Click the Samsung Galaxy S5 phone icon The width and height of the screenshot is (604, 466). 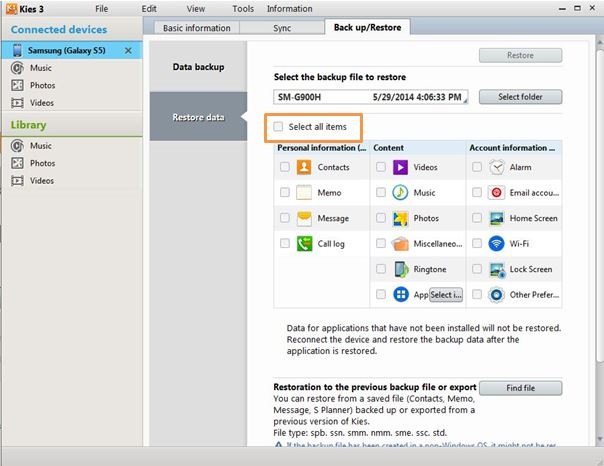pos(17,50)
